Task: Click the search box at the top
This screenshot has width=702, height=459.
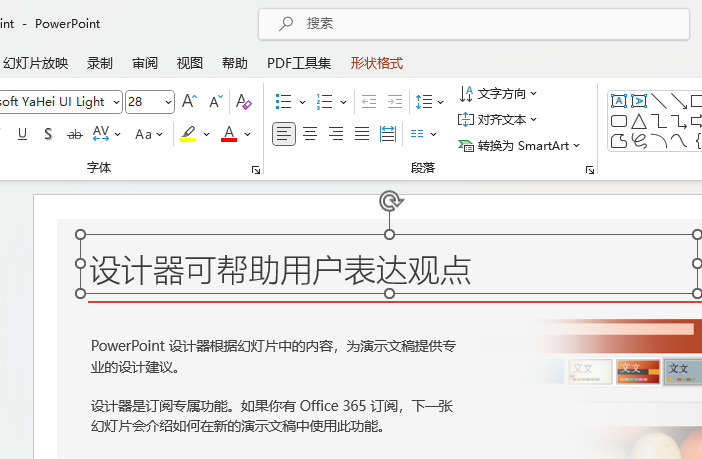Action: click(474, 24)
